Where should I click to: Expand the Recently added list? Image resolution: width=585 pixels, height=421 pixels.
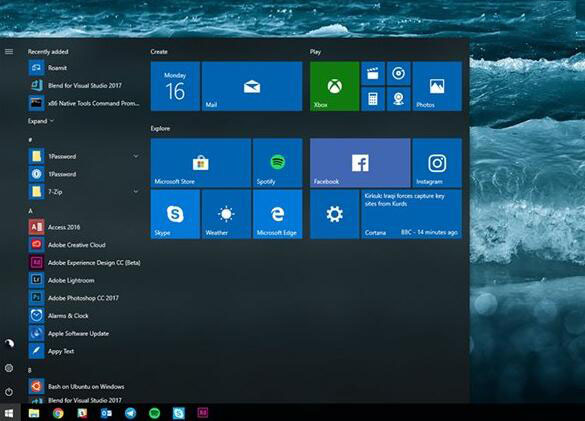tap(41, 121)
